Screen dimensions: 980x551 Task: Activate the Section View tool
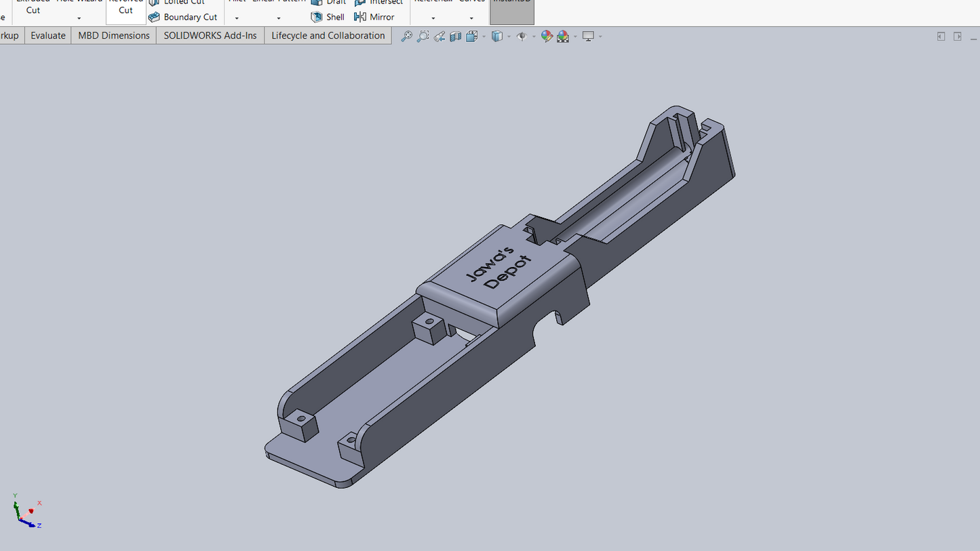[455, 37]
